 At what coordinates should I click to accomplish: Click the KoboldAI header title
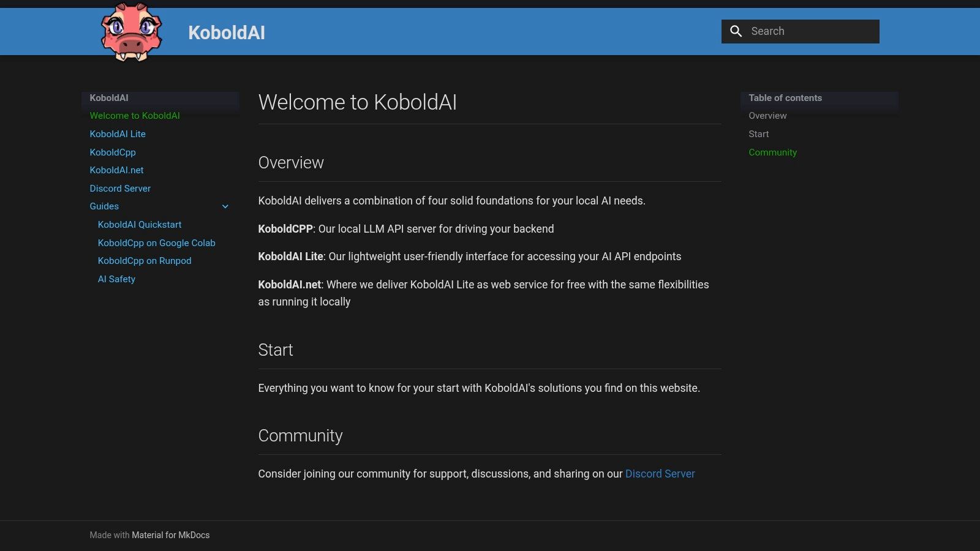(x=227, y=33)
